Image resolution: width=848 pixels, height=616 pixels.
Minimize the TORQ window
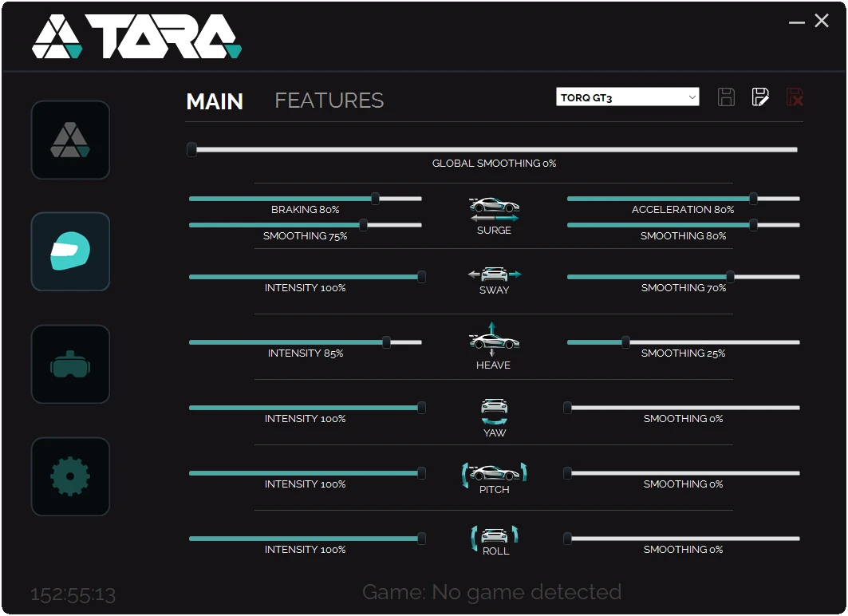click(797, 22)
